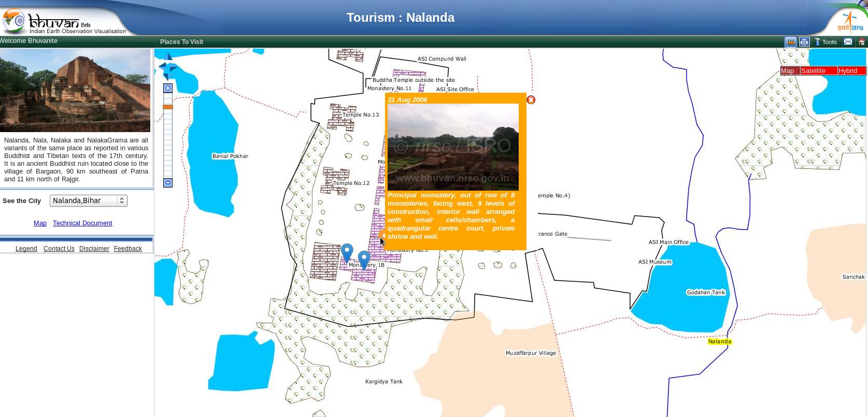The height and width of the screenshot is (417, 868).
Task: Switch to Hybrid base layer
Action: (x=852, y=70)
